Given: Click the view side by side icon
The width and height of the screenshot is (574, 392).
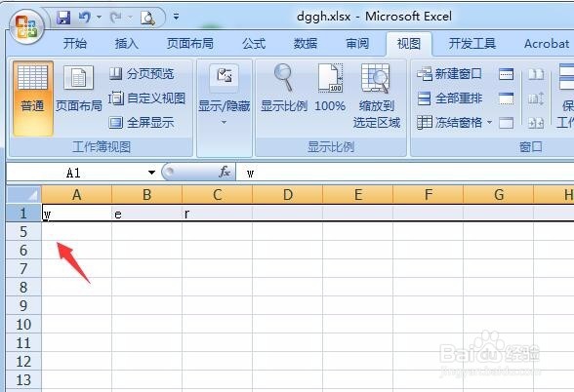Looking at the screenshot, I should pyautogui.click(x=536, y=74).
